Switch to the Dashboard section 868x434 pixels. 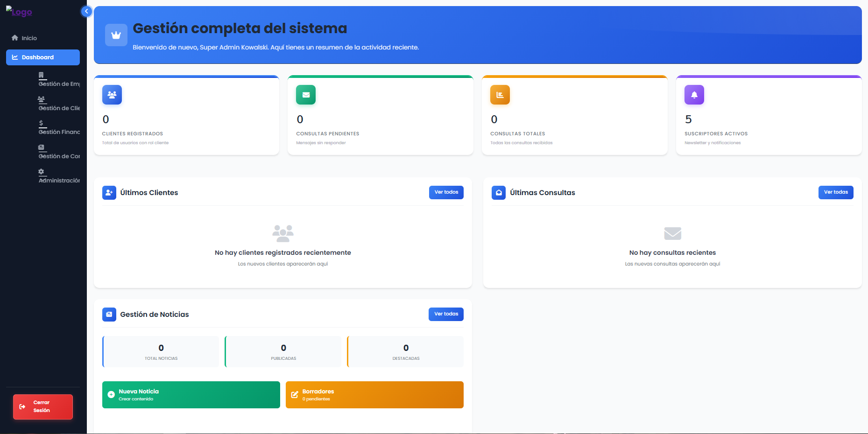click(x=42, y=57)
